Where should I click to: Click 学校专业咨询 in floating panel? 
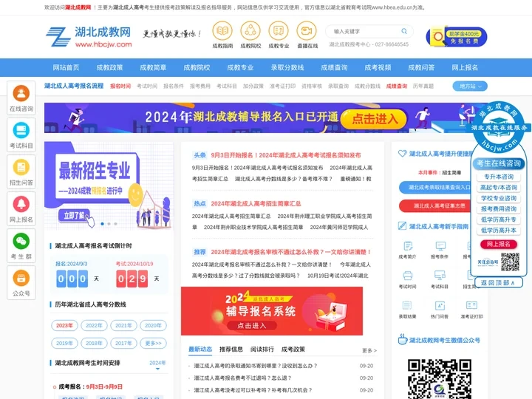499,198
